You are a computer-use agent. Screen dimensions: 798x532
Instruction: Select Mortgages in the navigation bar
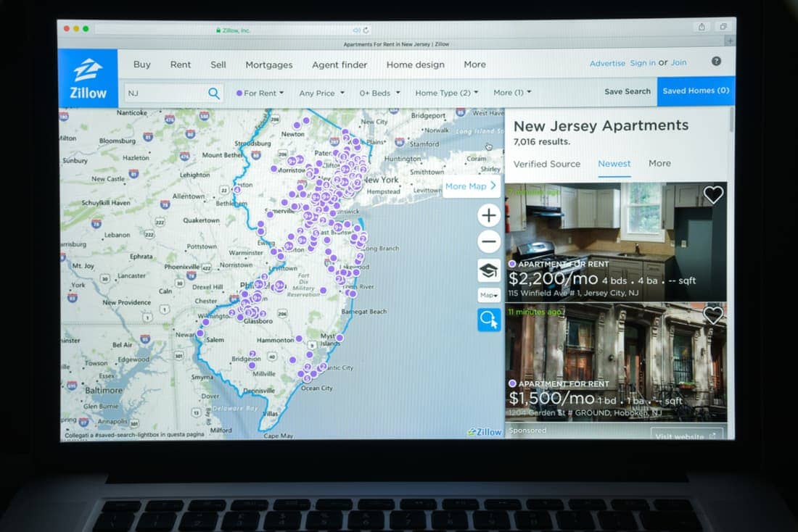(x=268, y=65)
